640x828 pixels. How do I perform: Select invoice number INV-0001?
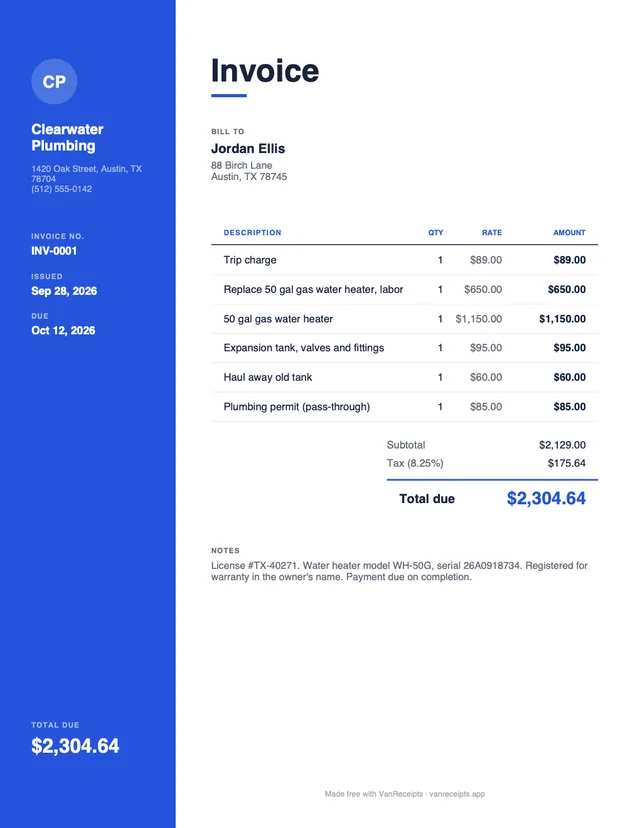54,251
